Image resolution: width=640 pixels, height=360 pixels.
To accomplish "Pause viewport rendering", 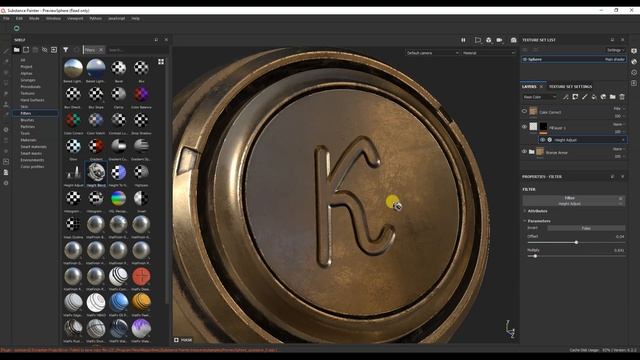I will click(x=463, y=40).
